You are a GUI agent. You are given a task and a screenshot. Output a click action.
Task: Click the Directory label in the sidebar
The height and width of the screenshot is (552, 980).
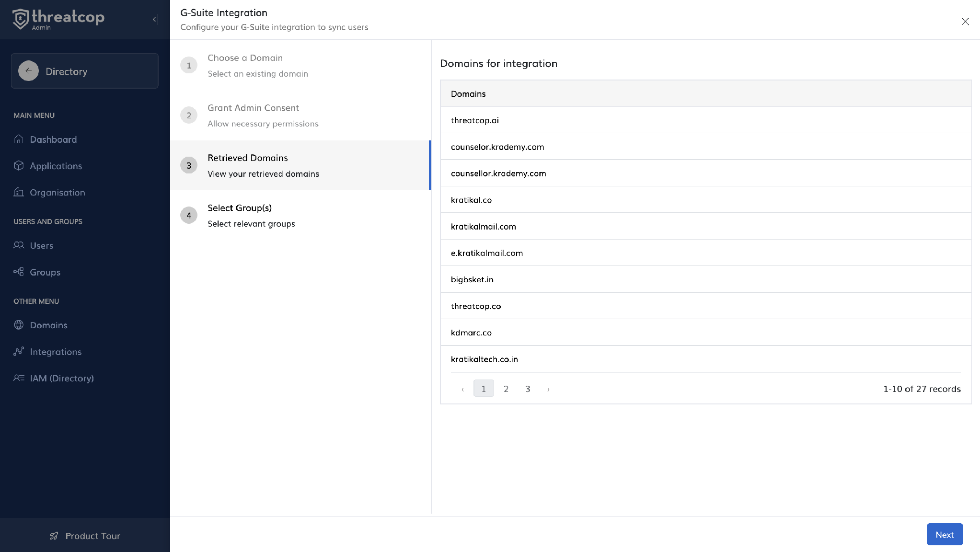click(67, 71)
